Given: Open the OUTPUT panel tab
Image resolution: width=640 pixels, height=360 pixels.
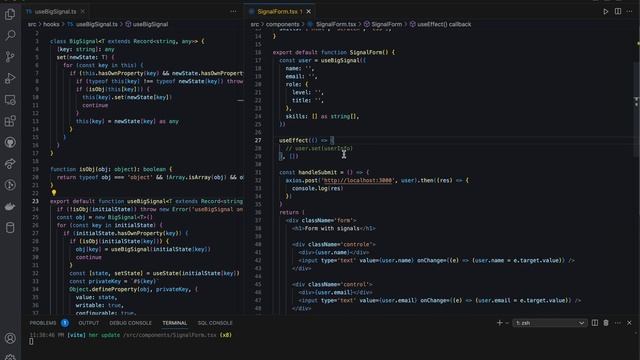Looking at the screenshot, I should pyautogui.click(x=89, y=323).
